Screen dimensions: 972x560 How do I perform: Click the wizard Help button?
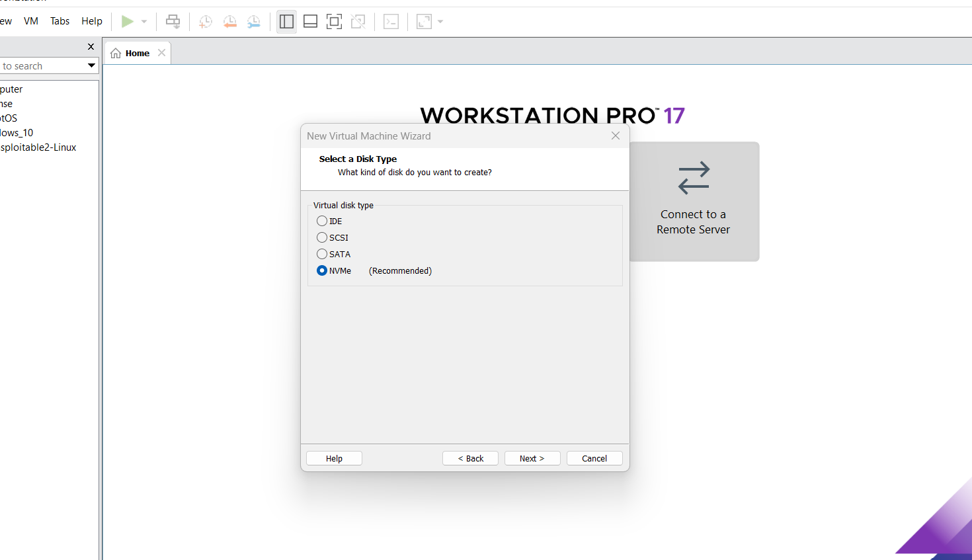[334, 458]
